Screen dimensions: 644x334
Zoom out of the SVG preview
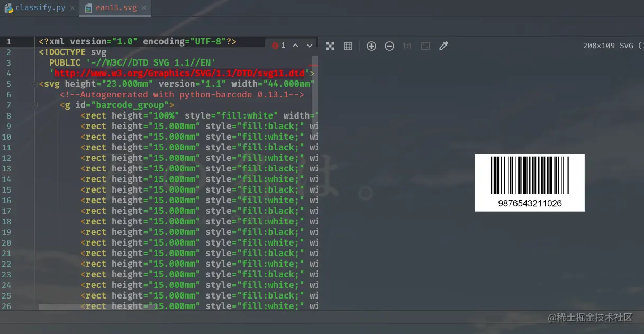point(389,46)
